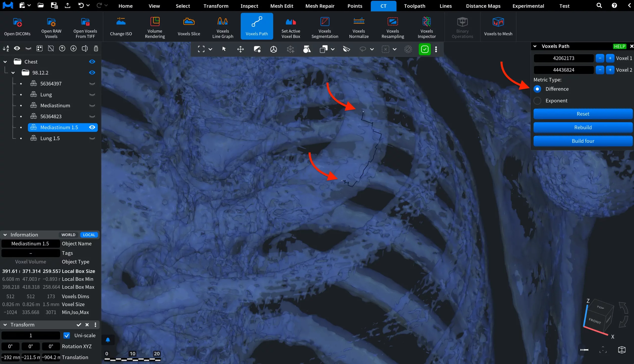Collapse the Information panel

point(5,235)
